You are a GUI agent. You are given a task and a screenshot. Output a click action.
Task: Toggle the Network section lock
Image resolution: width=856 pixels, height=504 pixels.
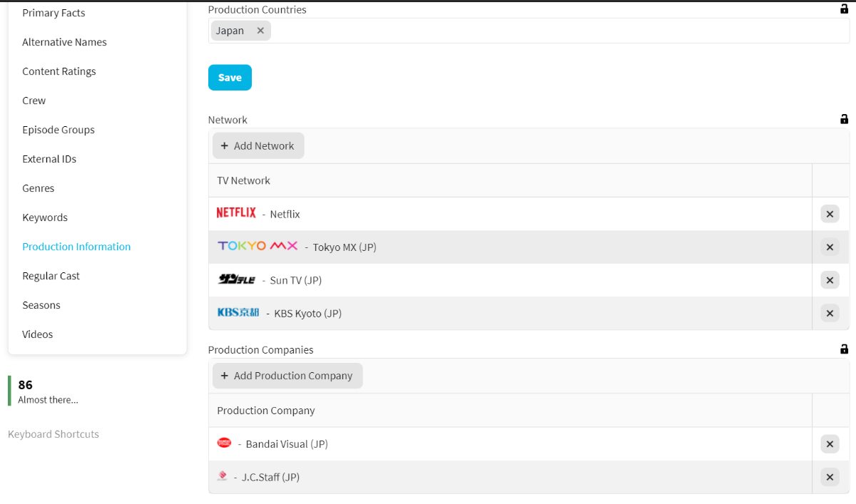click(x=845, y=119)
